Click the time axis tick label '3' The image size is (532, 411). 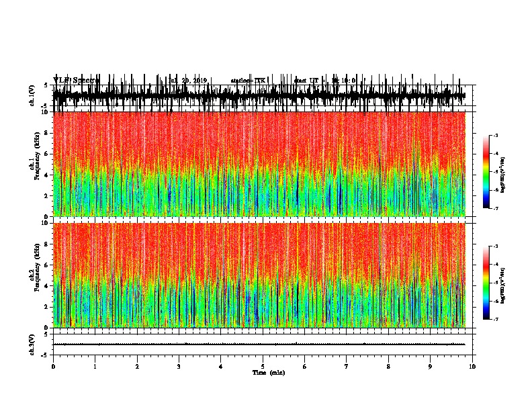179,367
